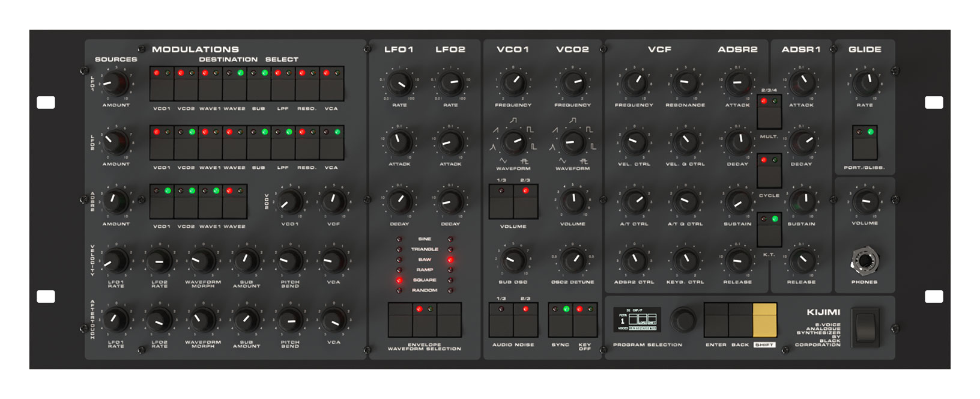Click the middle Envelope Waveform Selection button
Screen dimensions: 980x399
click(x=425, y=320)
